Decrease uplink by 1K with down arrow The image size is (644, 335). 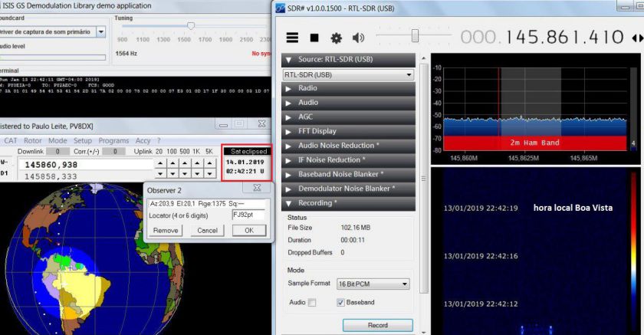pos(197,174)
